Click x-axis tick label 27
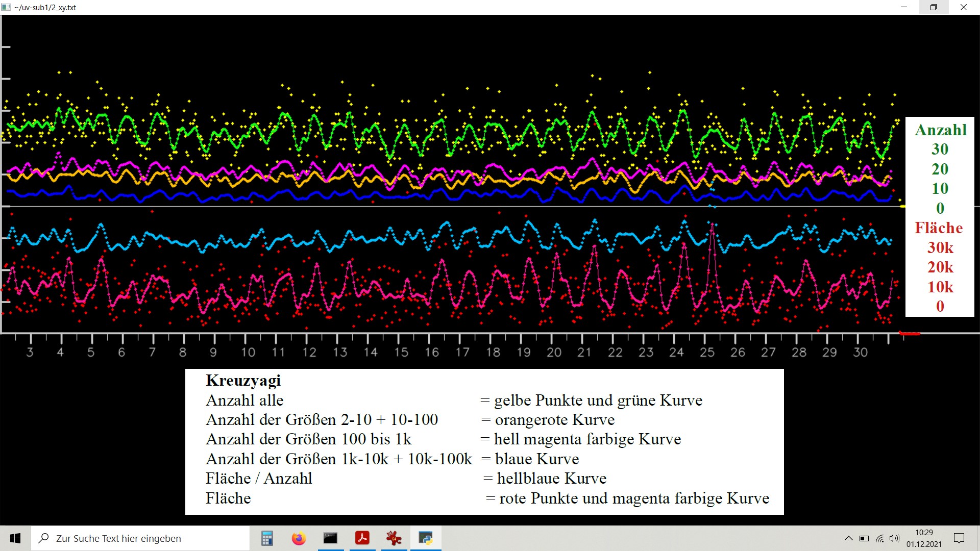 768,352
